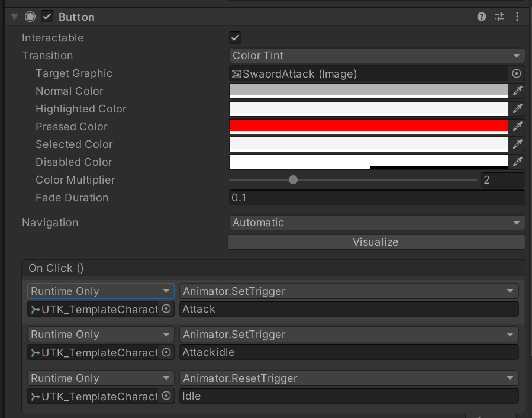The width and height of the screenshot is (532, 418).
Task: Open Button component help reference
Action: (482, 17)
